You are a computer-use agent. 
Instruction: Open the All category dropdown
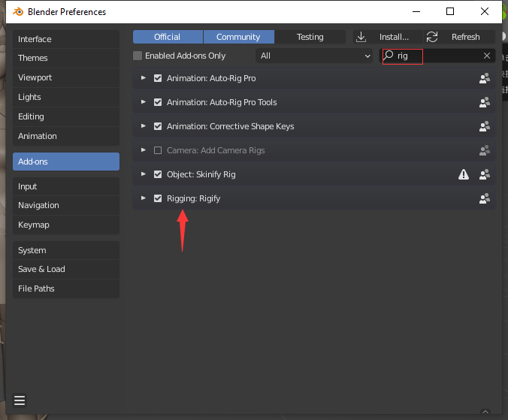point(314,56)
